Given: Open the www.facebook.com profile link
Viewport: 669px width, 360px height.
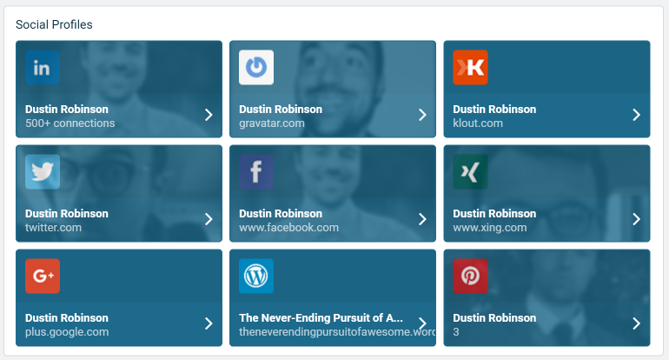Looking at the screenshot, I should point(289,227).
